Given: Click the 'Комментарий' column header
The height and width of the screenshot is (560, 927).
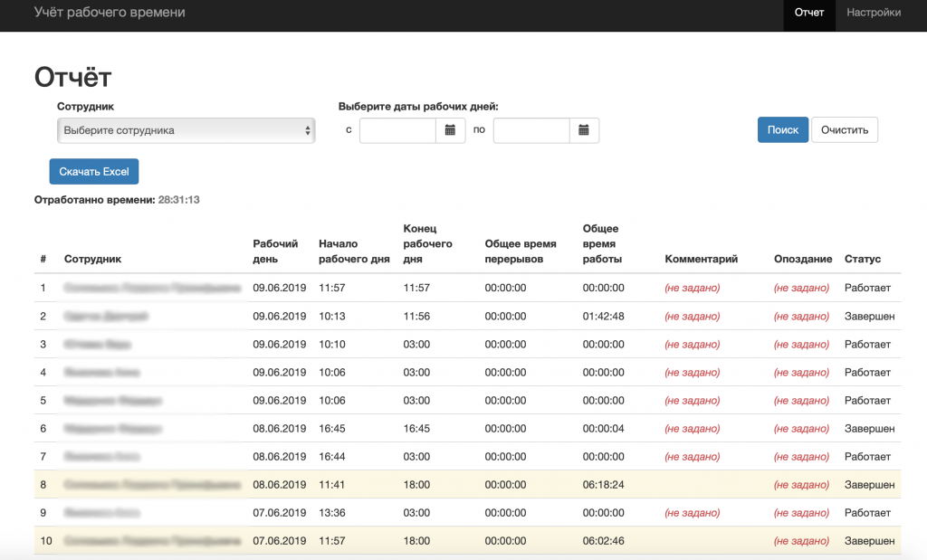Looking at the screenshot, I should point(701,259).
